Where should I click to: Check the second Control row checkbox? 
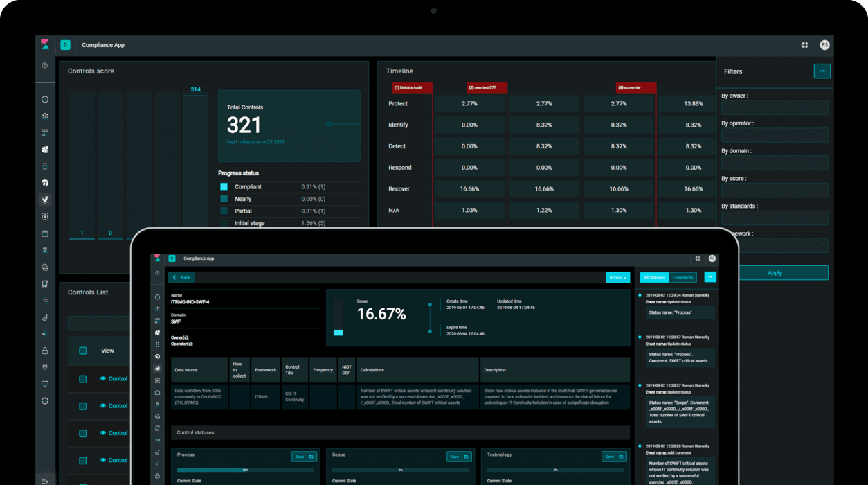pyautogui.click(x=83, y=406)
